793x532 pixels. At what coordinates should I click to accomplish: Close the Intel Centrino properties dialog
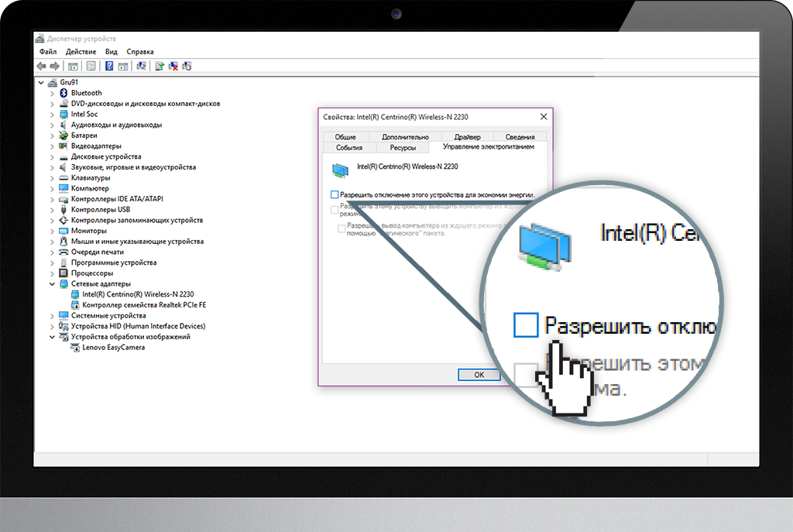coord(543,117)
